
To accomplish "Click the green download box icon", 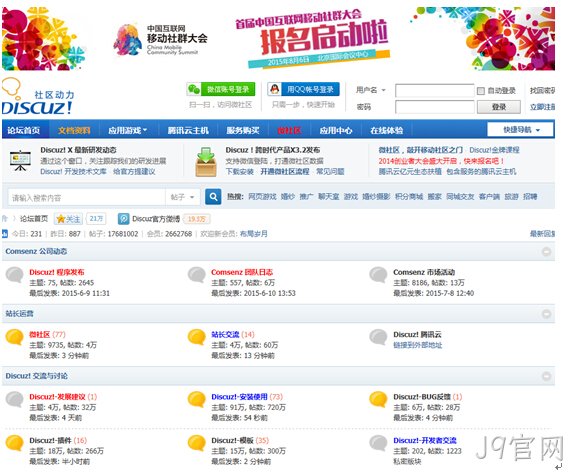I will (x=206, y=162).
